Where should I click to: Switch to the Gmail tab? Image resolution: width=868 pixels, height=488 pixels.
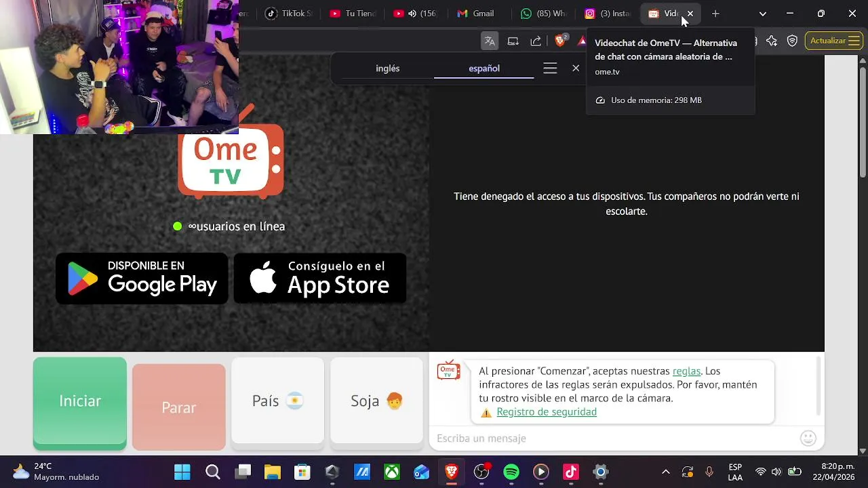tap(476, 14)
